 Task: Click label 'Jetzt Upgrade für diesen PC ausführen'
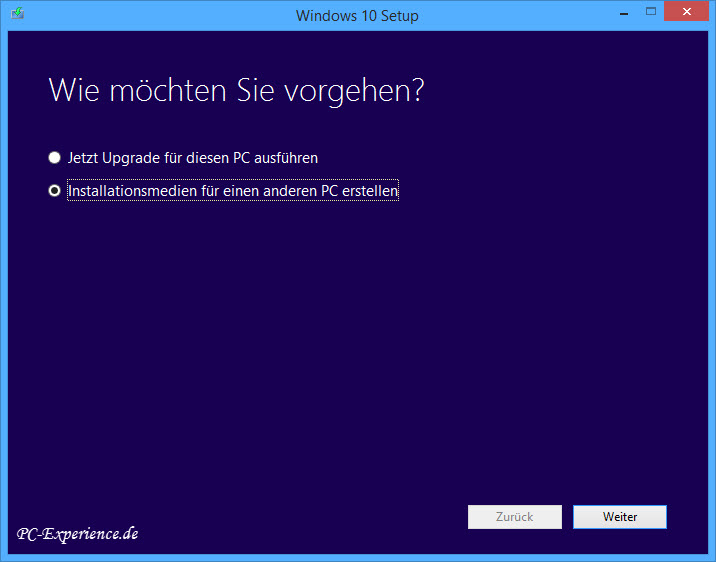pyautogui.click(x=192, y=158)
